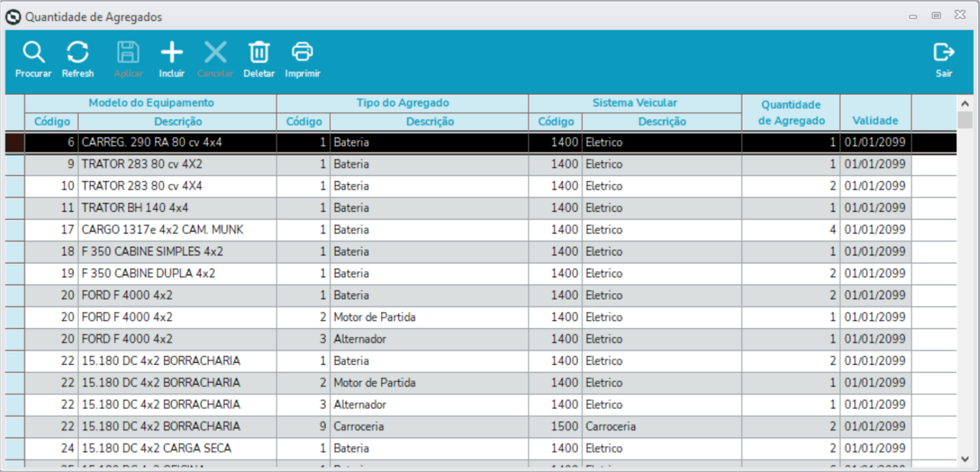Click Eletrico cell in F 350 CABINE DUPLA row
The width and height of the screenshot is (980, 472).
662,273
